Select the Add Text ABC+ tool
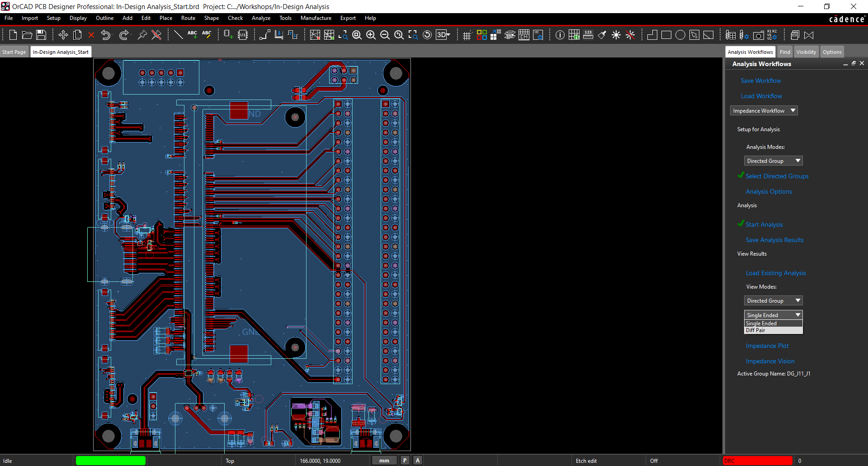Image resolution: width=868 pixels, height=466 pixels. [x=192, y=35]
